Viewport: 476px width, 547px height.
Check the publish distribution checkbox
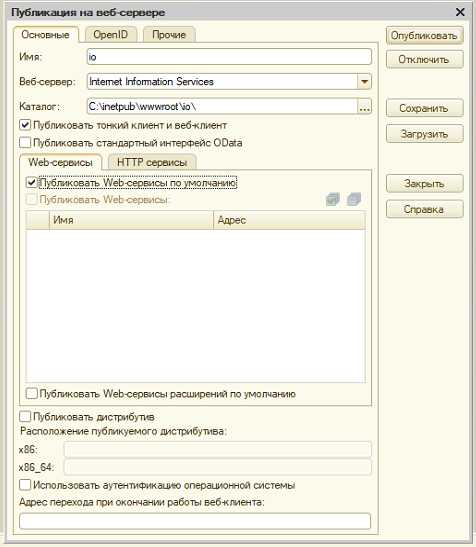25,416
